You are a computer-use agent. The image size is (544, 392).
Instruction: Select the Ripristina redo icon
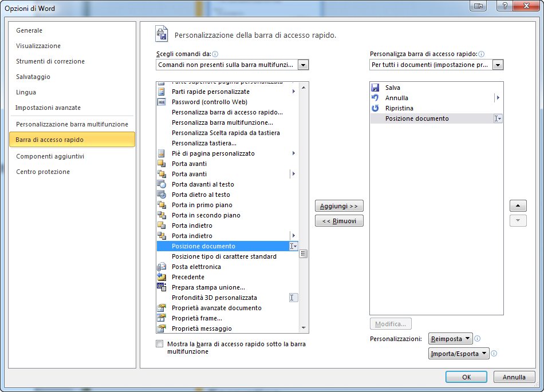(x=375, y=108)
